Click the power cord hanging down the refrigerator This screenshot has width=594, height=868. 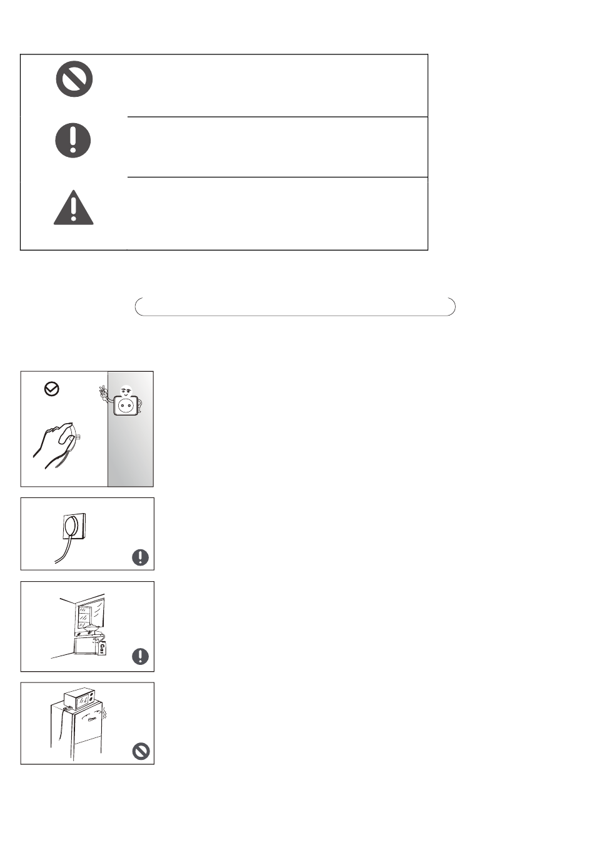[61, 725]
